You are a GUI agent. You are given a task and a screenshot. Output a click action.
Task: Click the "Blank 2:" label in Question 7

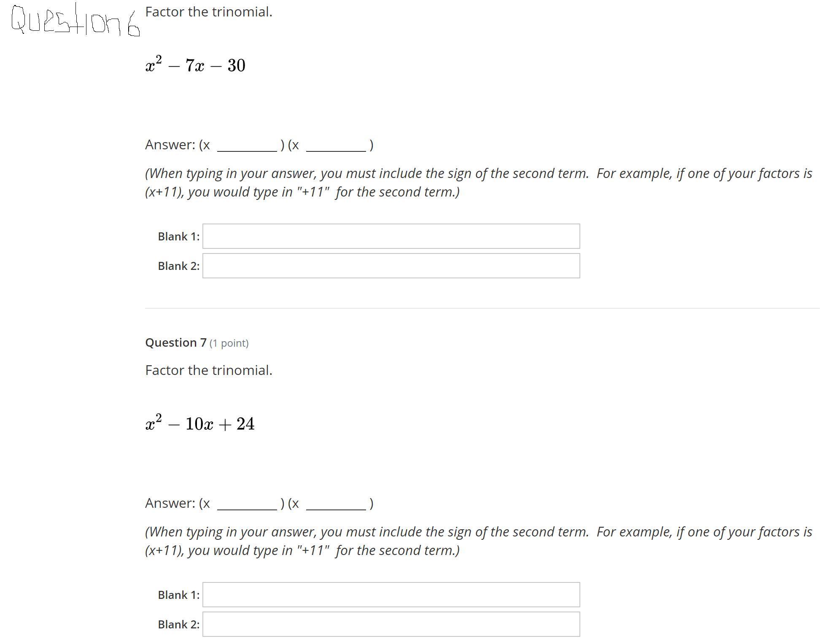coord(179,624)
